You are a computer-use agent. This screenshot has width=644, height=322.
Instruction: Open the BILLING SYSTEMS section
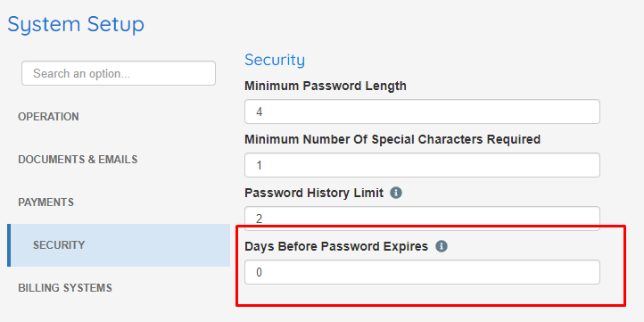pyautogui.click(x=65, y=288)
